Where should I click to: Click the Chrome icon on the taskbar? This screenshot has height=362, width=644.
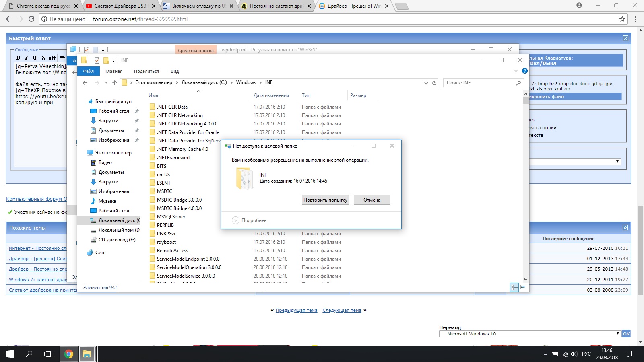click(69, 354)
